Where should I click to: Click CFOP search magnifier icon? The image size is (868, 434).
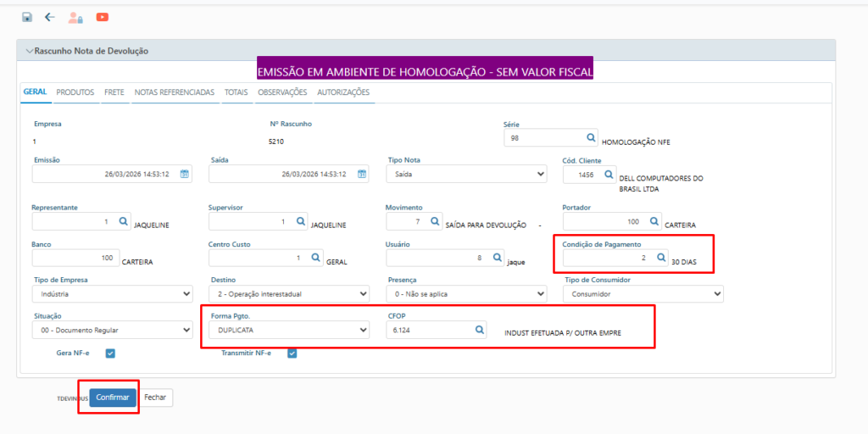tap(479, 330)
